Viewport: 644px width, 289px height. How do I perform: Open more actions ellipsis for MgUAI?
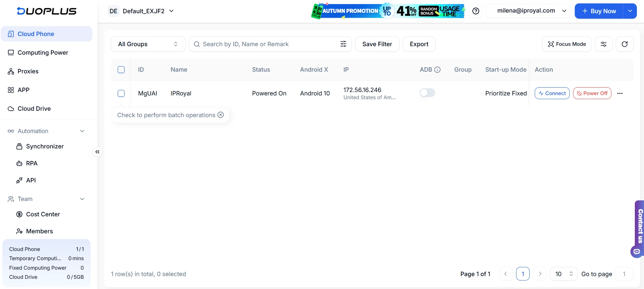[x=620, y=93]
